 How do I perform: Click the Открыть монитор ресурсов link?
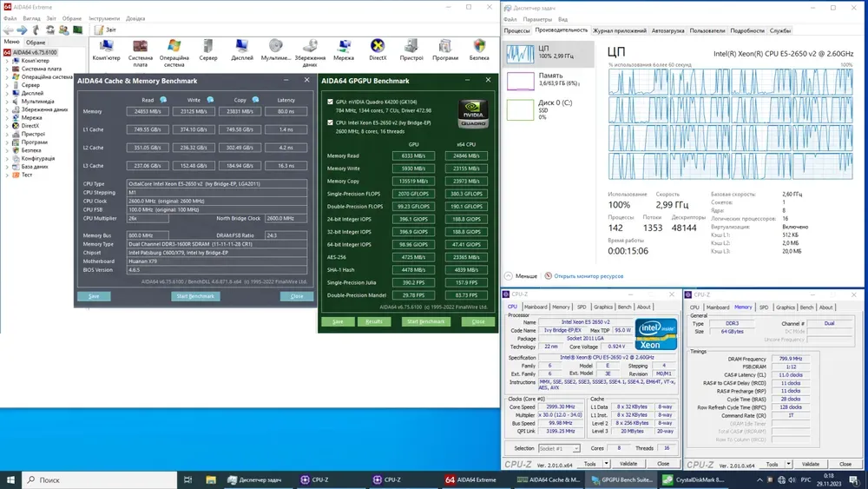[x=590, y=276]
